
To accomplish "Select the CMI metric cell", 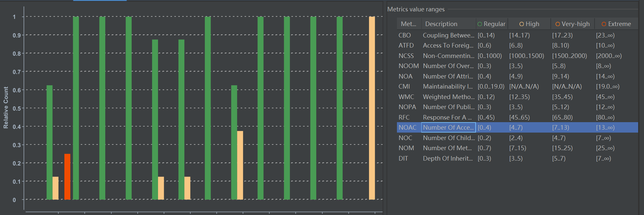I will (x=409, y=86).
